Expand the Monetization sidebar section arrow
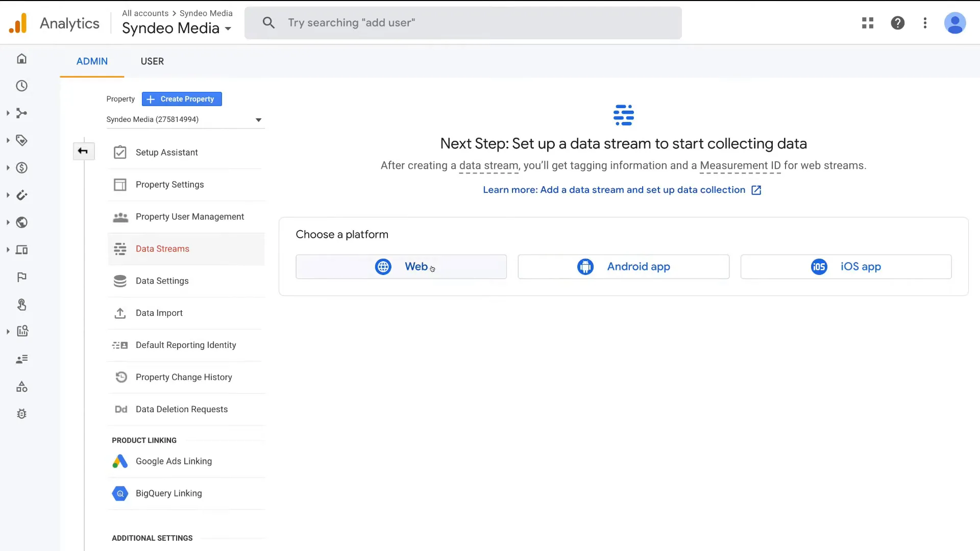 click(x=8, y=168)
